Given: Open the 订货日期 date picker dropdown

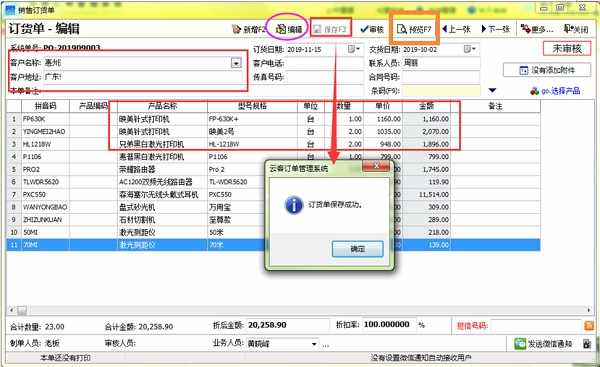Looking at the screenshot, I should [354, 49].
